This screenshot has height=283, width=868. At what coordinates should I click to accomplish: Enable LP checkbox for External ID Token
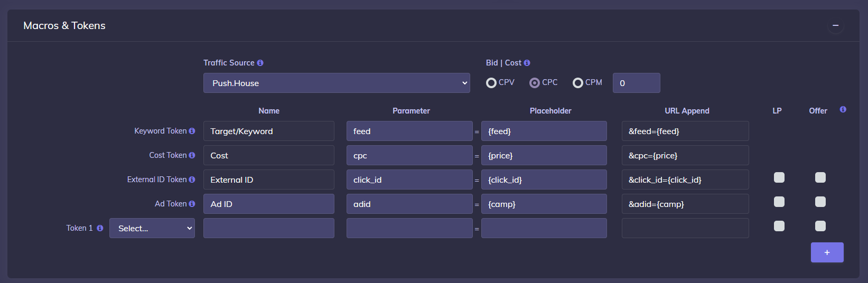coord(779,177)
